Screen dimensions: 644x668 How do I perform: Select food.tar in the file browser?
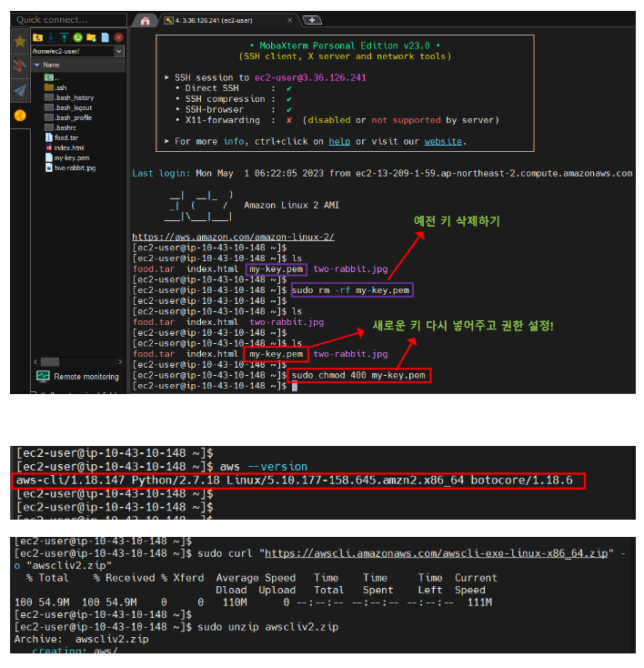point(62,137)
